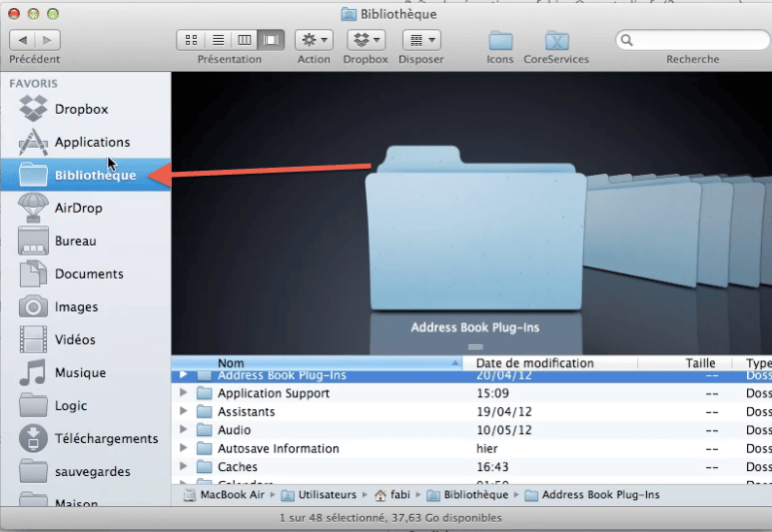Select the Assistants row
The image size is (772, 532).
click(471, 411)
